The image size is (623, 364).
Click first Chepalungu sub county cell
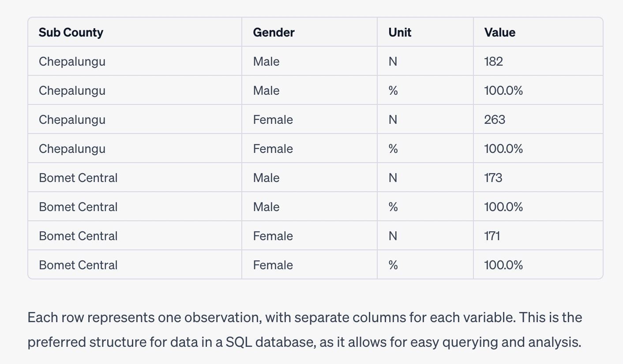coord(72,61)
